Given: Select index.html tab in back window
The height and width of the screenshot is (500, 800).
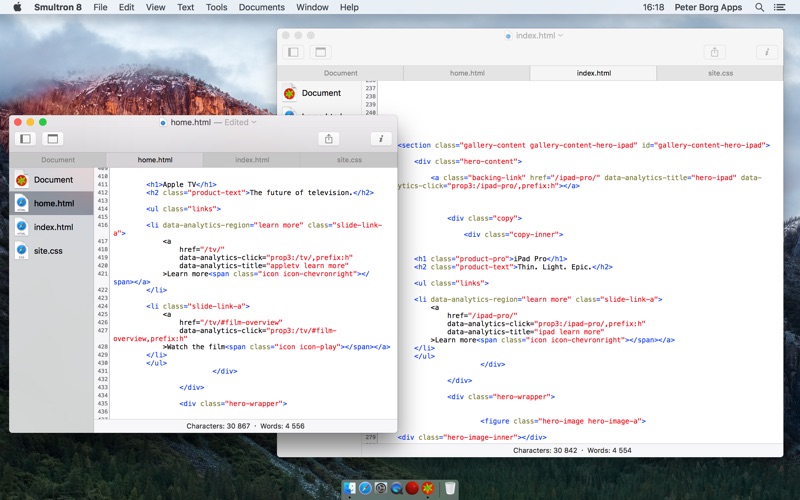Looking at the screenshot, I should tap(593, 73).
